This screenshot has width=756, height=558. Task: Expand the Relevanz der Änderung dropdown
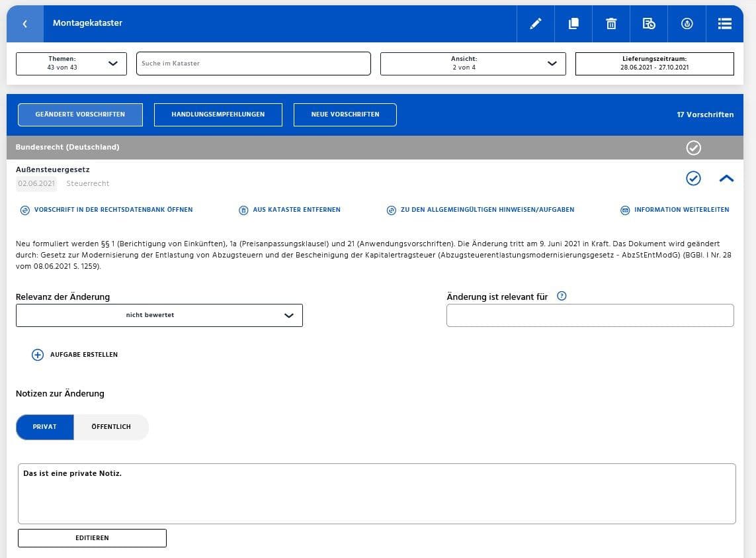tap(159, 316)
